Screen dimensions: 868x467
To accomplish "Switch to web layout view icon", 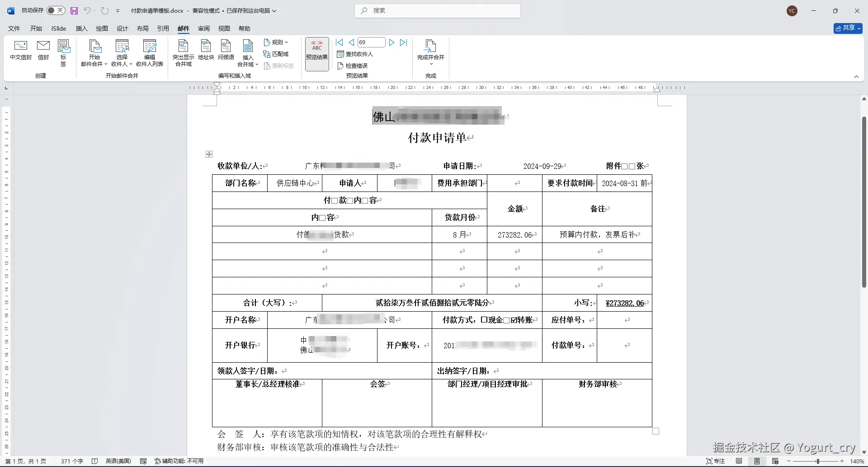I will (x=775, y=461).
